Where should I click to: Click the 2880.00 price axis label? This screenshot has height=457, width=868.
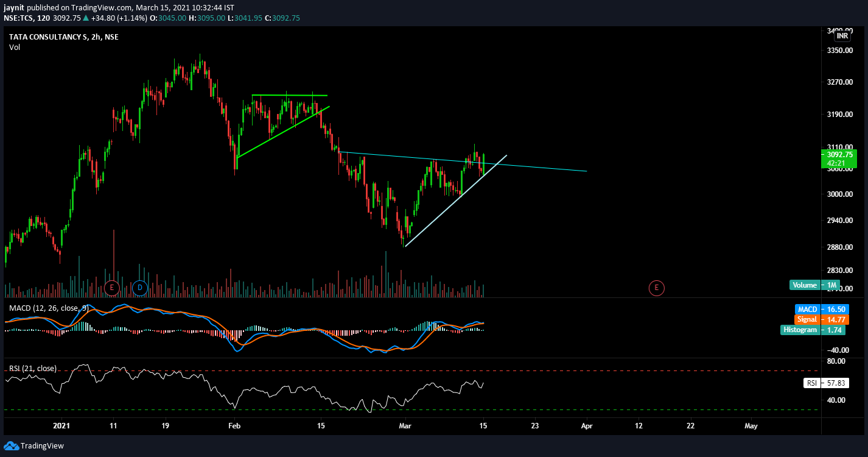[839, 247]
